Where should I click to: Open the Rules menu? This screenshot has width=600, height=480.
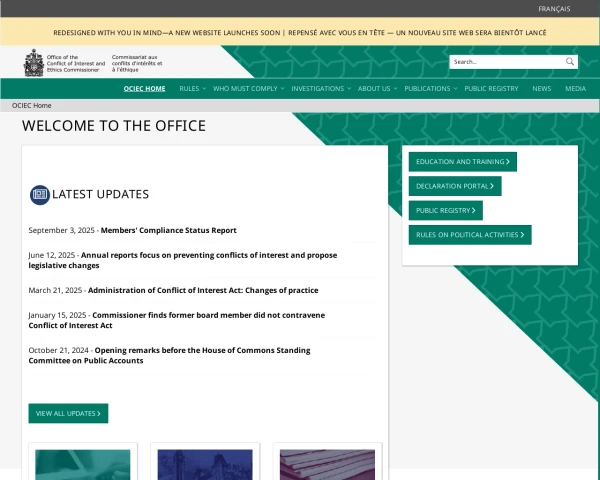pos(189,88)
